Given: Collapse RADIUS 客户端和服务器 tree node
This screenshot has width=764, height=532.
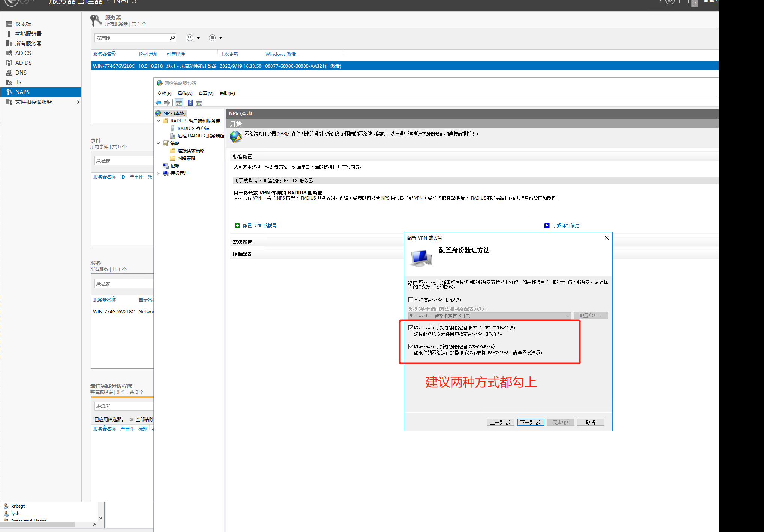Looking at the screenshot, I should pos(158,121).
